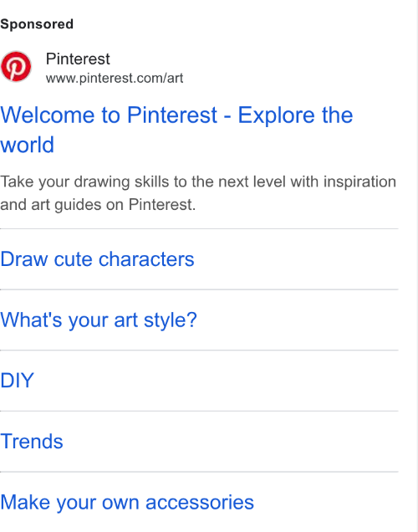Image resolution: width=418 pixels, height=532 pixels.
Task: Click the www.pinterest.com/art display URL
Action: (115, 79)
